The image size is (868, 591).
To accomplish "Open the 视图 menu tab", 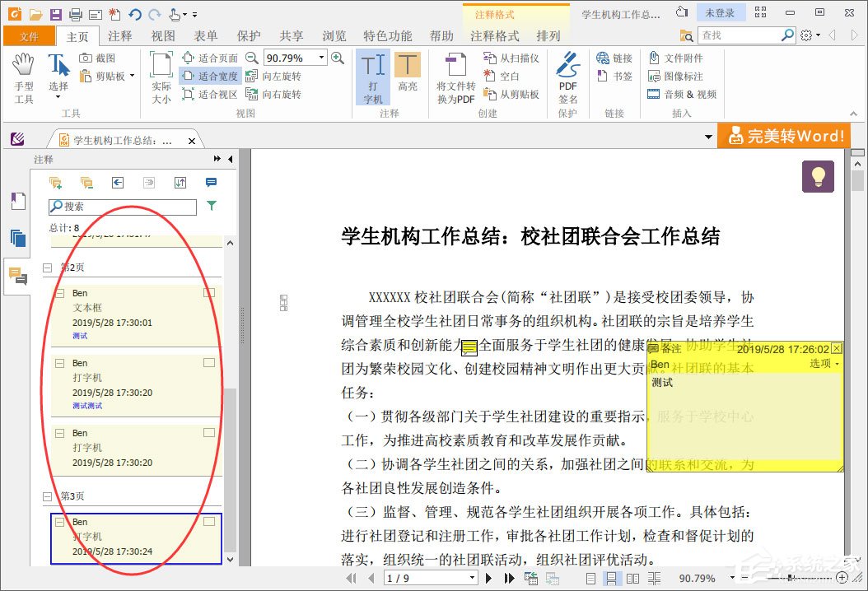I will 161,35.
